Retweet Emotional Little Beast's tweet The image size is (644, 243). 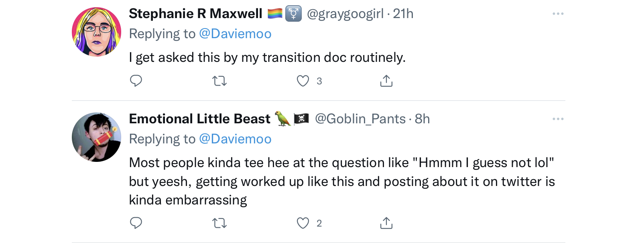(x=219, y=223)
